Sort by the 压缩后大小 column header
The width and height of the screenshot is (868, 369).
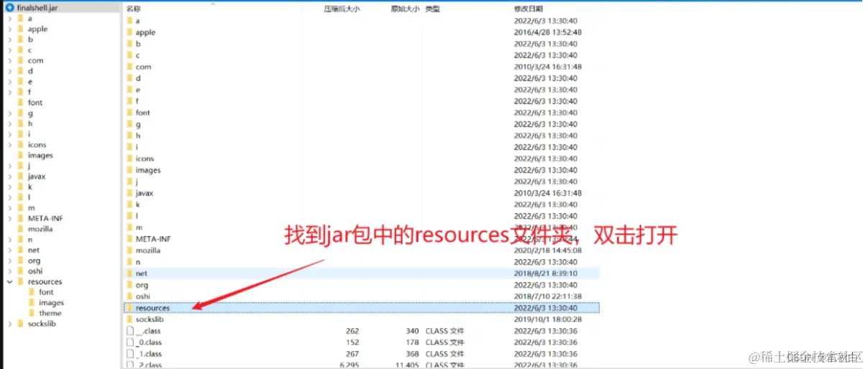coord(342,9)
